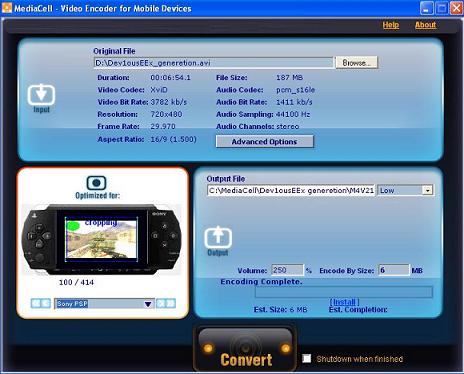464x374 pixels.
Task: Click the Output upload icon
Action: [218, 237]
